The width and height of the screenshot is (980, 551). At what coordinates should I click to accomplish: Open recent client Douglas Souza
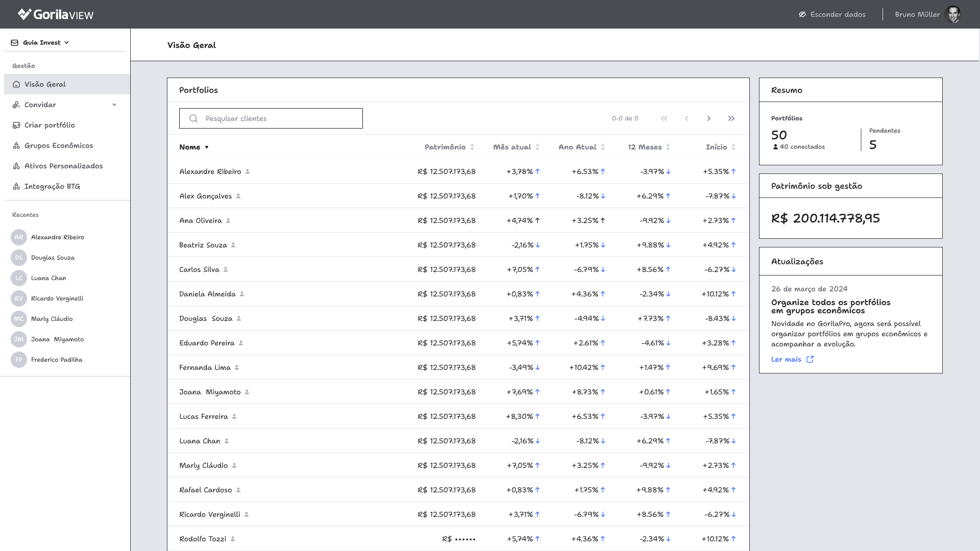[x=53, y=258]
